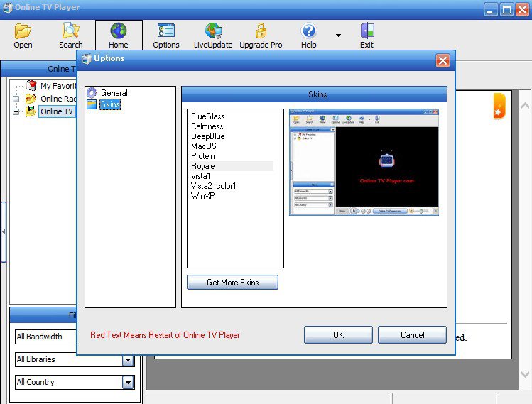This screenshot has width=532, height=404.
Task: Click the Get More Skins button
Action: [x=232, y=283]
